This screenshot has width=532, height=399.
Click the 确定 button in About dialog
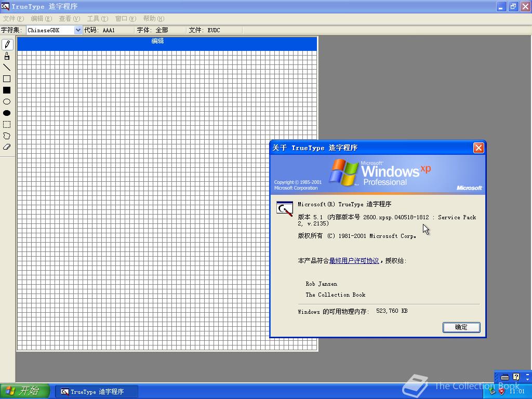click(x=461, y=327)
